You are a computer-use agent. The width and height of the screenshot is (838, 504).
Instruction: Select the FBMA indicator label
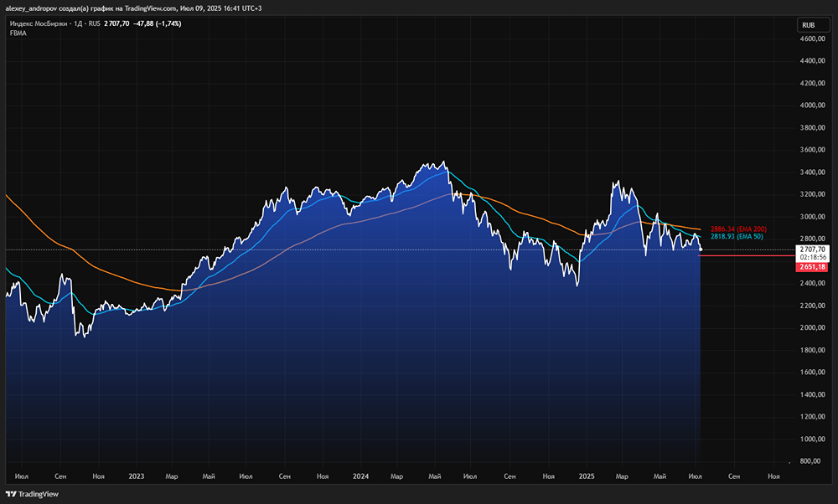(18, 33)
